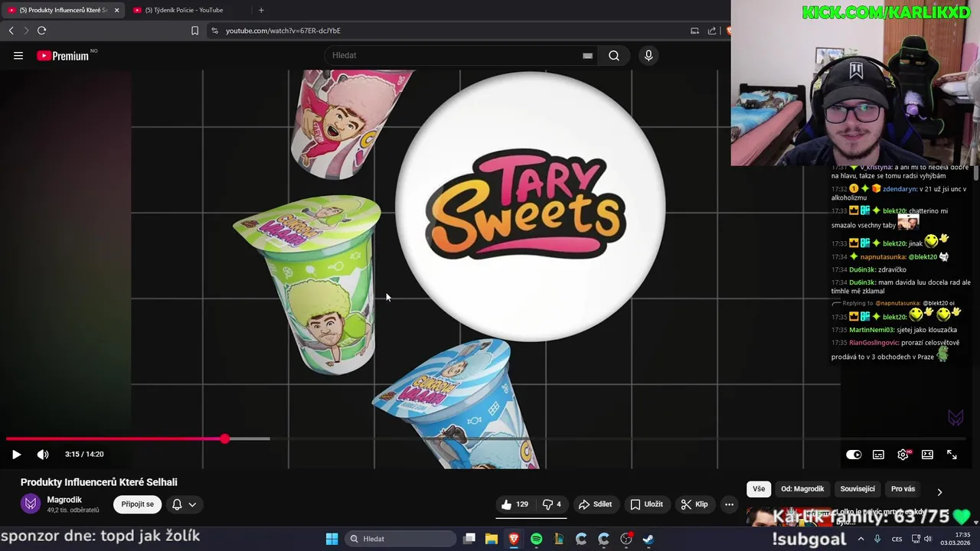
Task: Open File Explorer from taskbar
Action: point(492,539)
